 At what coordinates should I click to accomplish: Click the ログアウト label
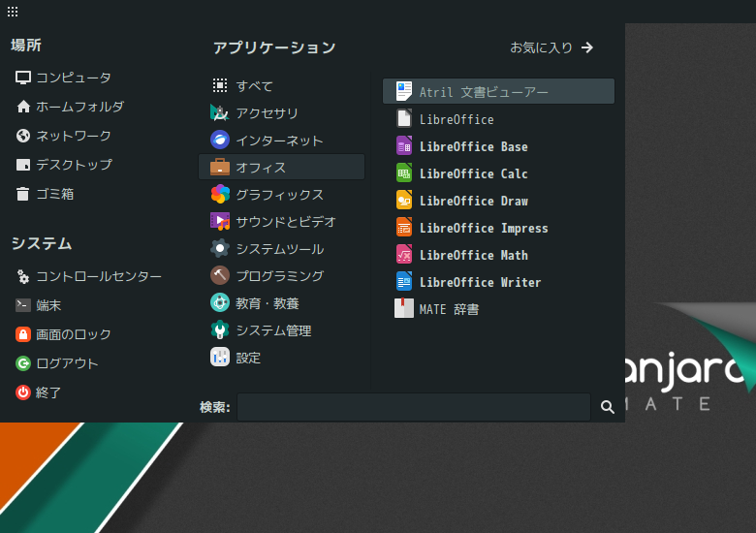(x=67, y=363)
